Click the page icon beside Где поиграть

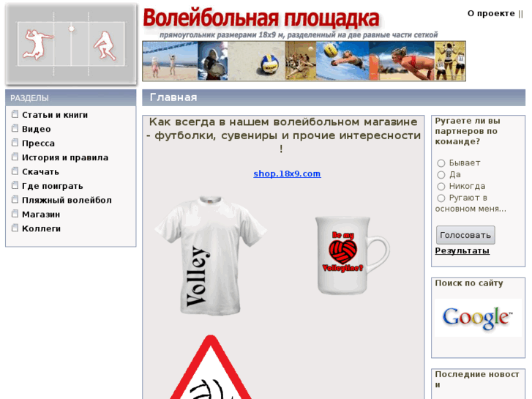tap(15, 185)
